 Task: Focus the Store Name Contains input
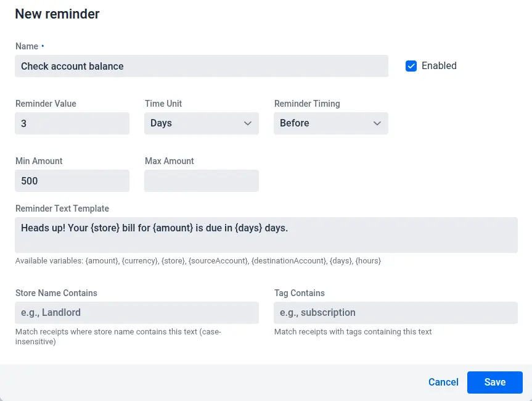click(x=137, y=313)
